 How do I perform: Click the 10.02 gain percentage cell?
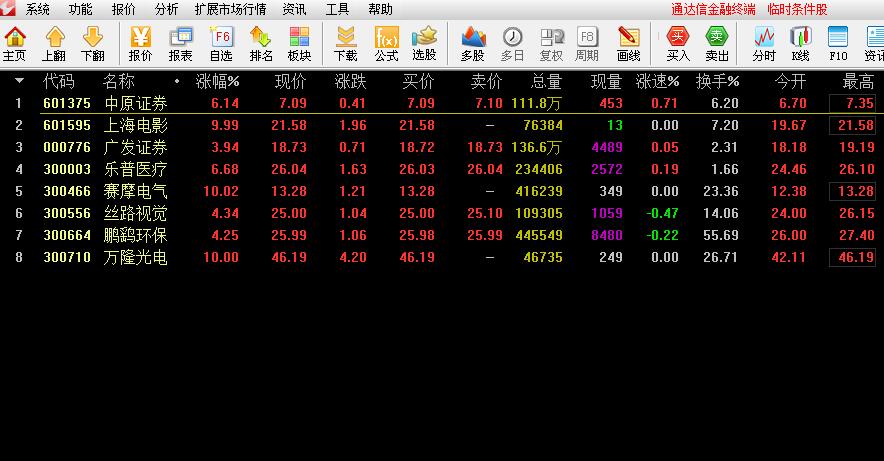(221, 191)
